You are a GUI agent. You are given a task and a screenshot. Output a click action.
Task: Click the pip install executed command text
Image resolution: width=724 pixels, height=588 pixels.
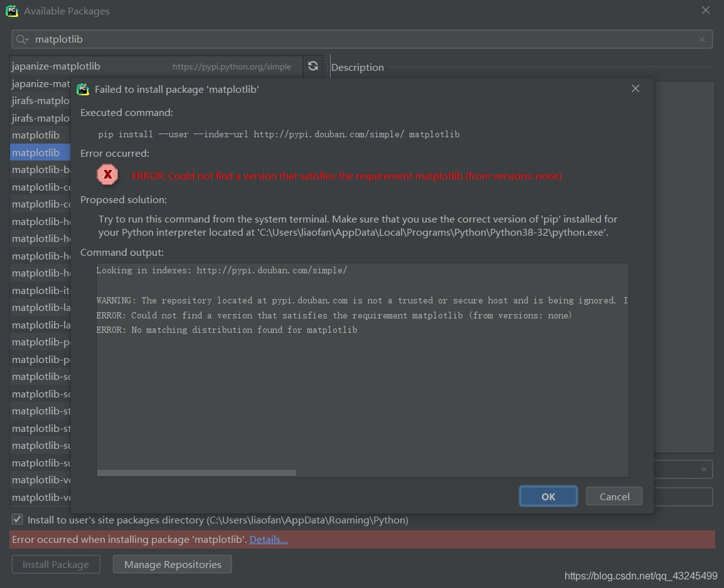(x=279, y=134)
